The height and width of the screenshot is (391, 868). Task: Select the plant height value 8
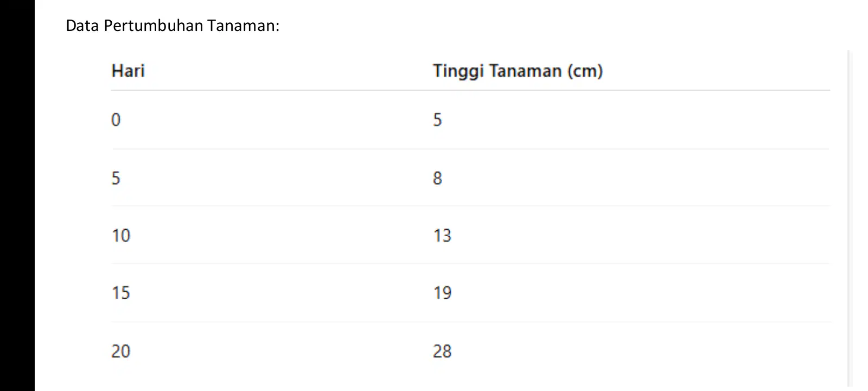438,178
